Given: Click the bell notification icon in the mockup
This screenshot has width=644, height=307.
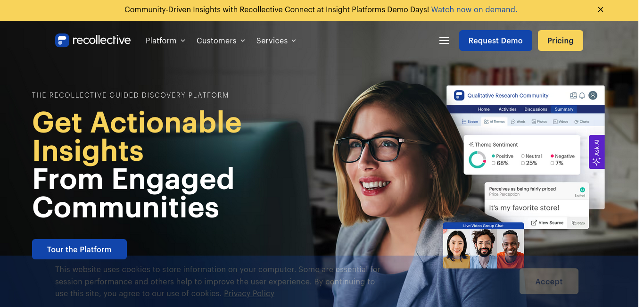Looking at the screenshot, I should click(582, 95).
